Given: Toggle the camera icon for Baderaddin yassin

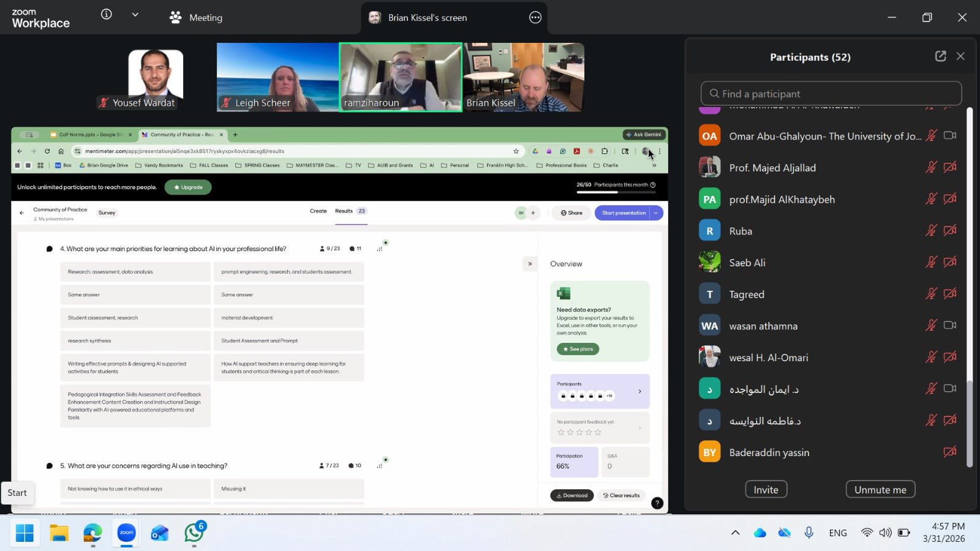Looking at the screenshot, I should (x=950, y=452).
